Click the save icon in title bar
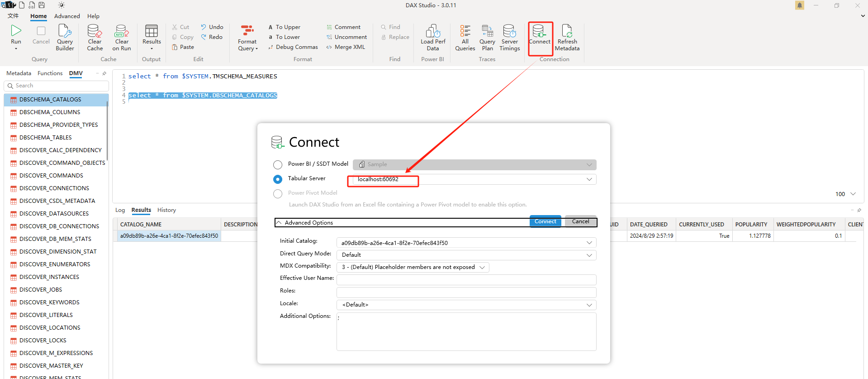Screen dimensions: 868x379 (x=42, y=5)
